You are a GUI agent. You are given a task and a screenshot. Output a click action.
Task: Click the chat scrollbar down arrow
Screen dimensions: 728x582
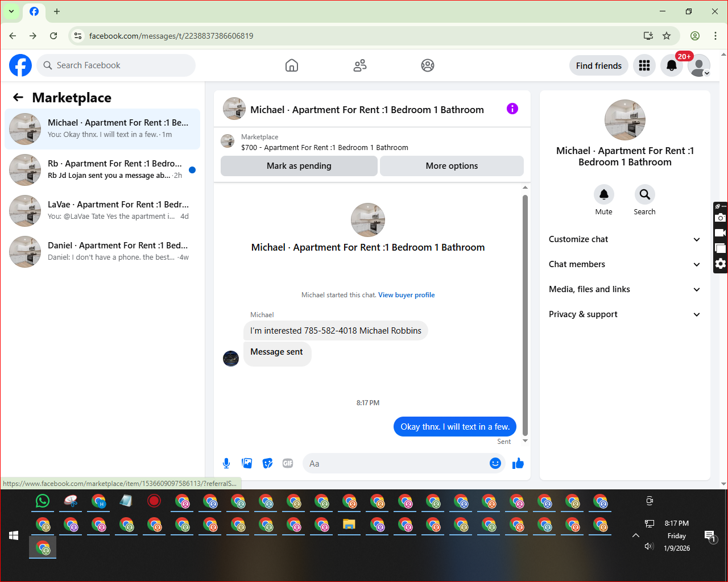click(525, 441)
